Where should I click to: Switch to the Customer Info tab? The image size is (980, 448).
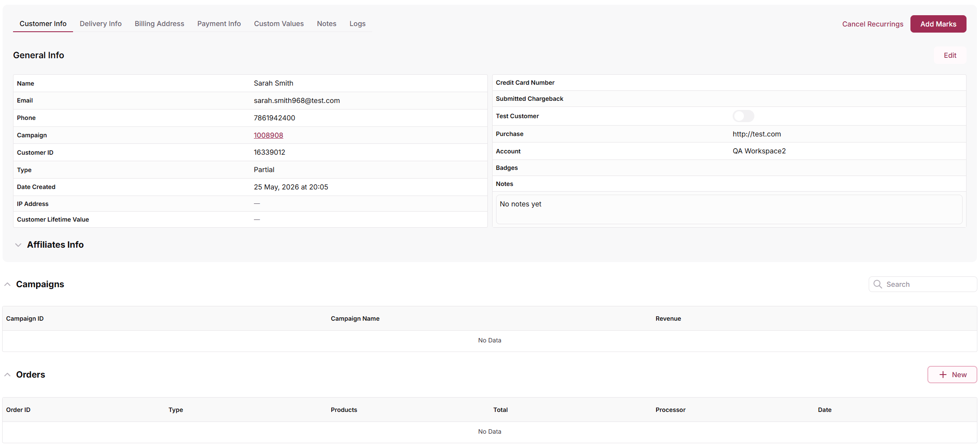coord(43,24)
